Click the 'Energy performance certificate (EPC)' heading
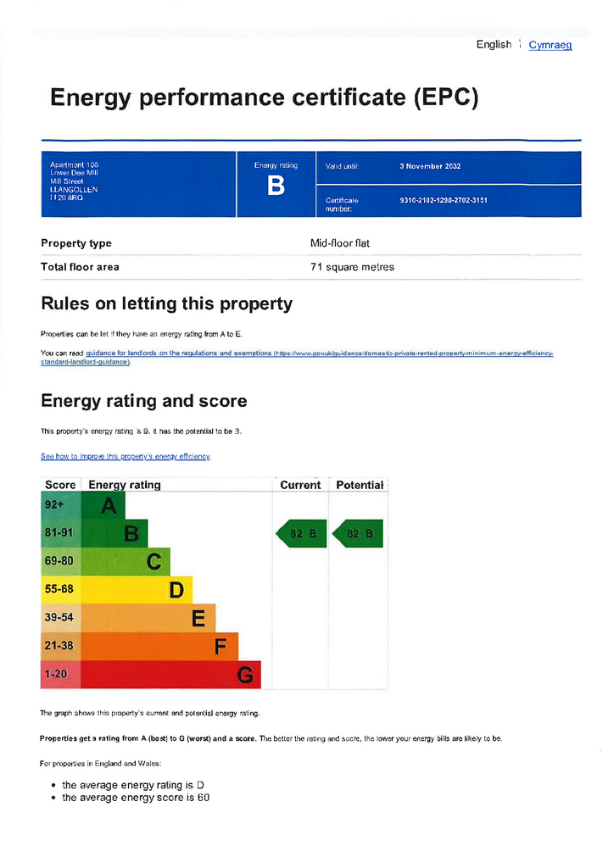 (x=264, y=97)
